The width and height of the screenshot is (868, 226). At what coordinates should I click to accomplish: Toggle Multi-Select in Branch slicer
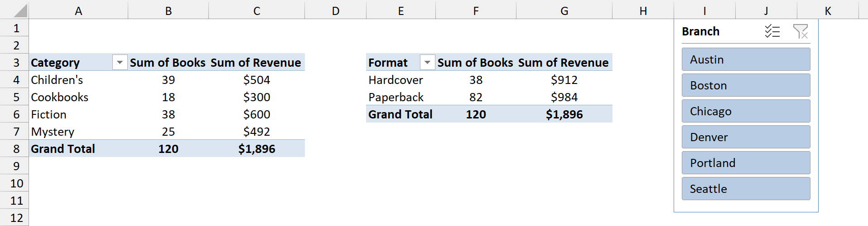click(x=772, y=31)
